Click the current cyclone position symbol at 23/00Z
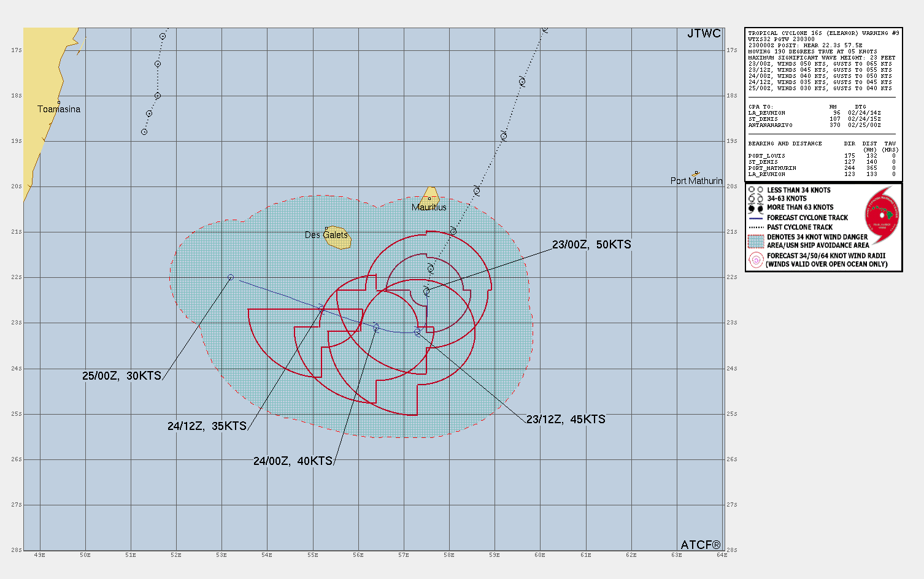Viewport: 924px width, 579px height. (x=426, y=291)
